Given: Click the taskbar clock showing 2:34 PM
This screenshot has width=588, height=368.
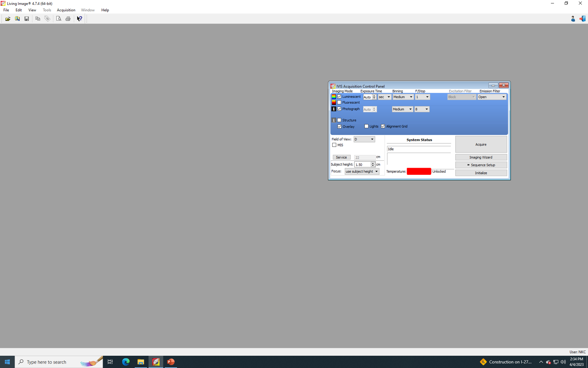Looking at the screenshot, I should 576,362.
